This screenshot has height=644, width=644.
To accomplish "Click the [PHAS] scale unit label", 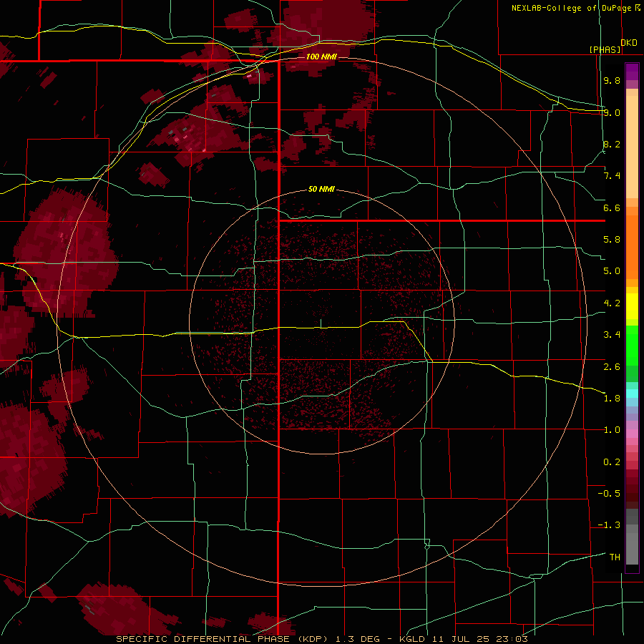I will coord(605,49).
